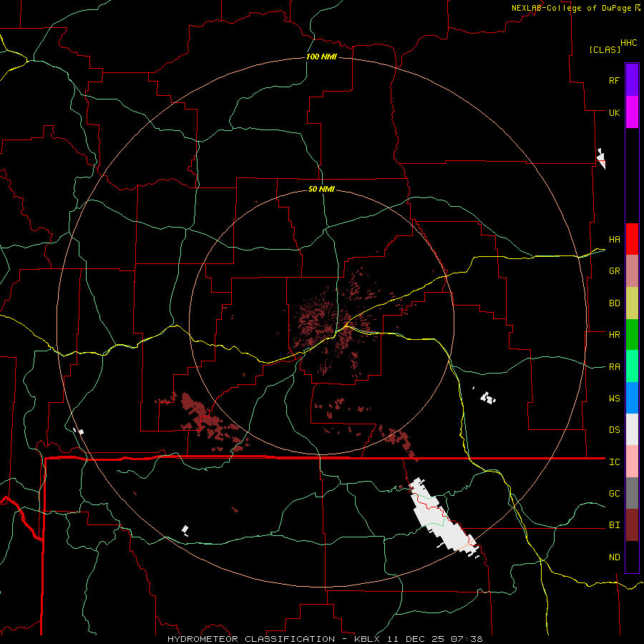Viewport: 644px width, 644px height.
Task: Click the 'GC' legend label
Action: click(x=615, y=494)
